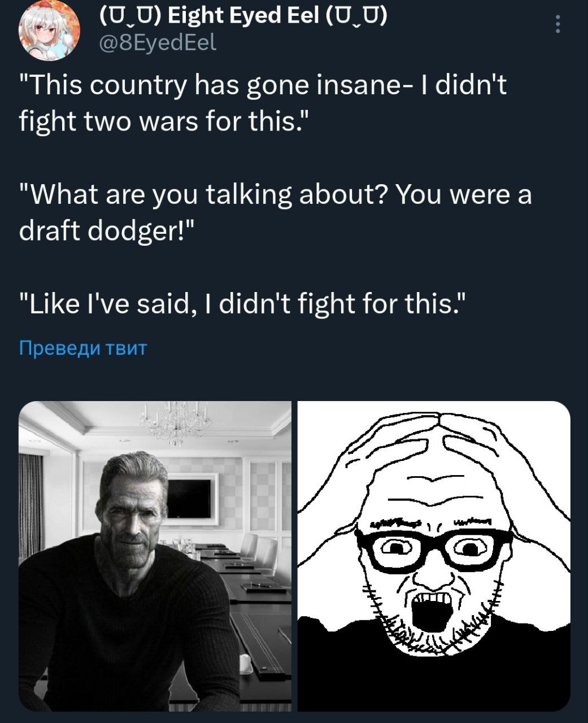Click the 'What are you talking about?' line
This screenshot has height=723, width=588.
point(275,195)
